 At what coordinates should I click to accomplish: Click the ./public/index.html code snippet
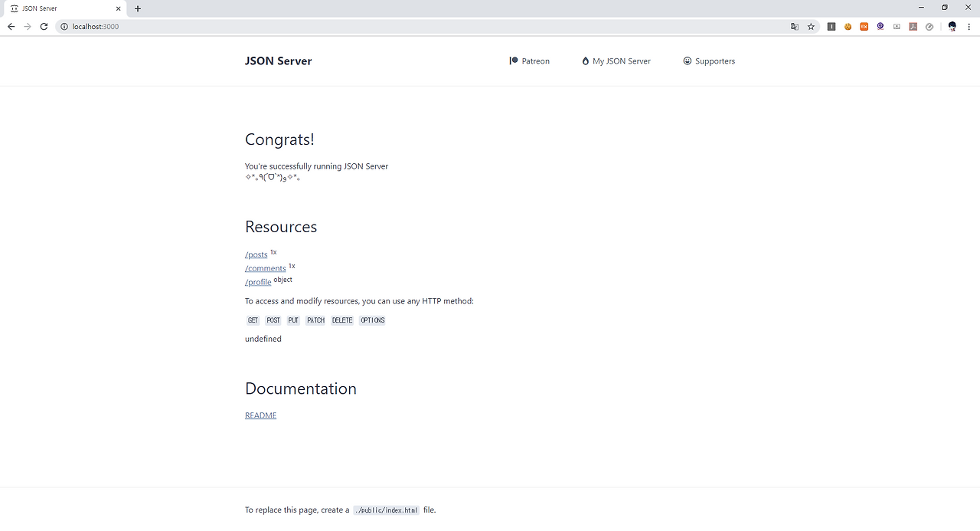pyautogui.click(x=387, y=510)
